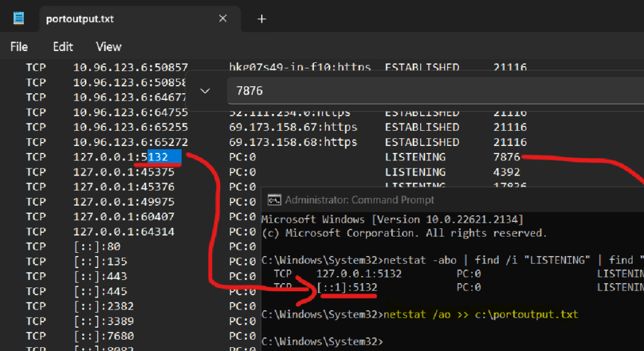Click the [::]:445 entry

coord(100,291)
